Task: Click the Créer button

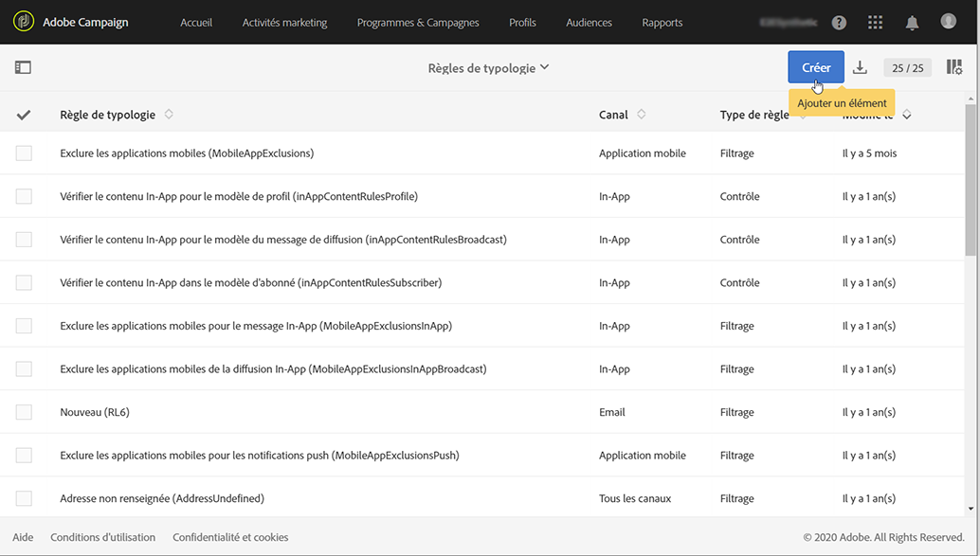Action: (x=815, y=67)
